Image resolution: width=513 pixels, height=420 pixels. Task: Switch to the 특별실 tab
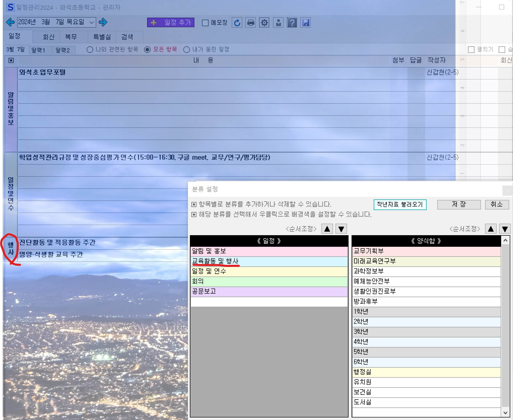click(x=102, y=37)
